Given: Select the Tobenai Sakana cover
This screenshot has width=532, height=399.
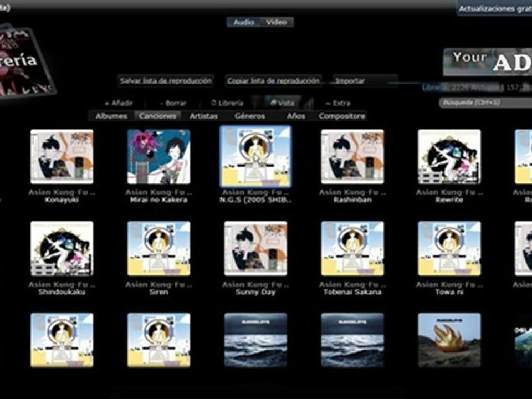Looking at the screenshot, I should pyautogui.click(x=352, y=248).
